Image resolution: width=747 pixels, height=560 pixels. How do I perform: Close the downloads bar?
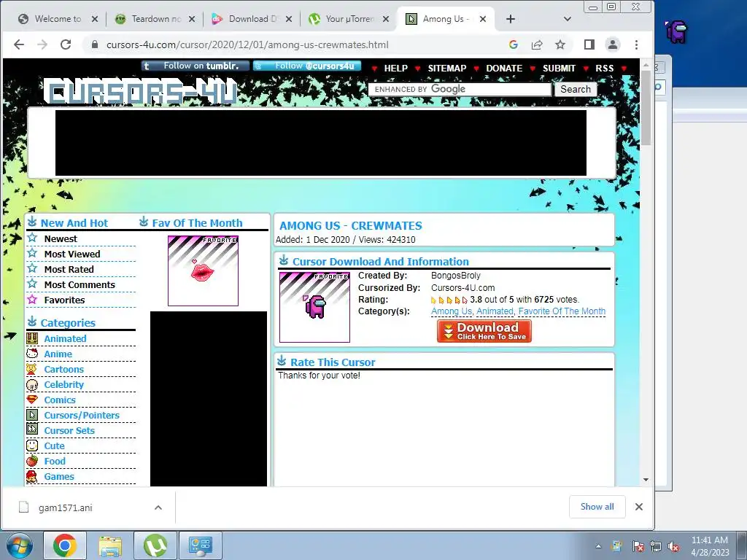coord(639,507)
